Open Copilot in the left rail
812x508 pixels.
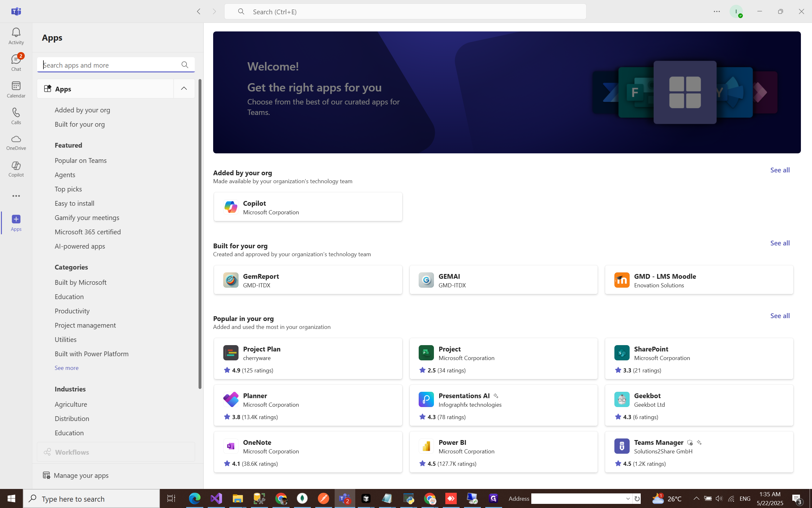pyautogui.click(x=16, y=169)
